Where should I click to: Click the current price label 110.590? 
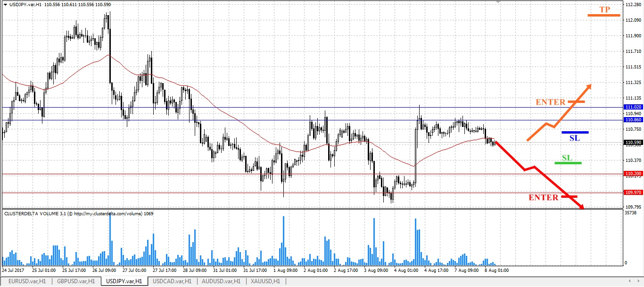[633, 143]
